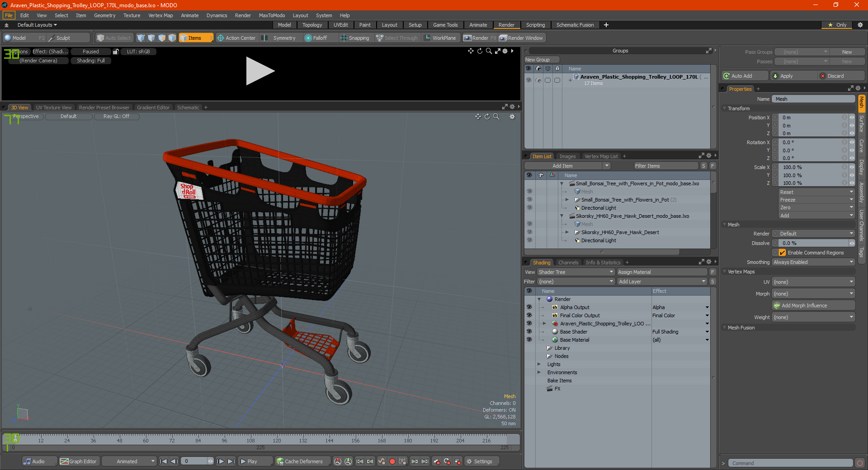Select Polygons selection mode cube icon
868x470 pixels.
[x=162, y=38]
